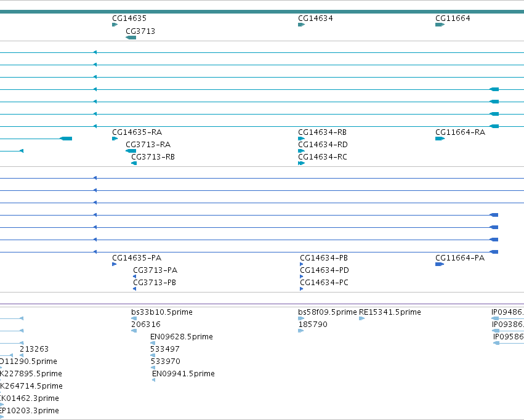
Task: Select the CG14634-PB protein glyph
Action: (302, 264)
